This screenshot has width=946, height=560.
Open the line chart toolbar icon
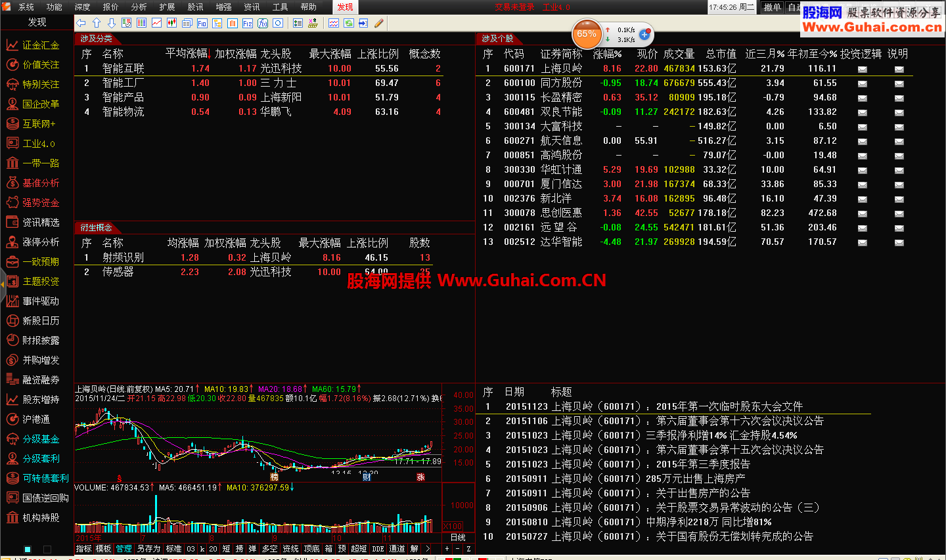coord(157,23)
